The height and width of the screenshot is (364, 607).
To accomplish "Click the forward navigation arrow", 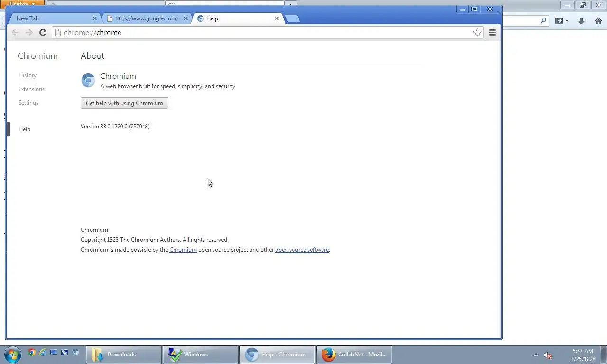I will 29,32.
